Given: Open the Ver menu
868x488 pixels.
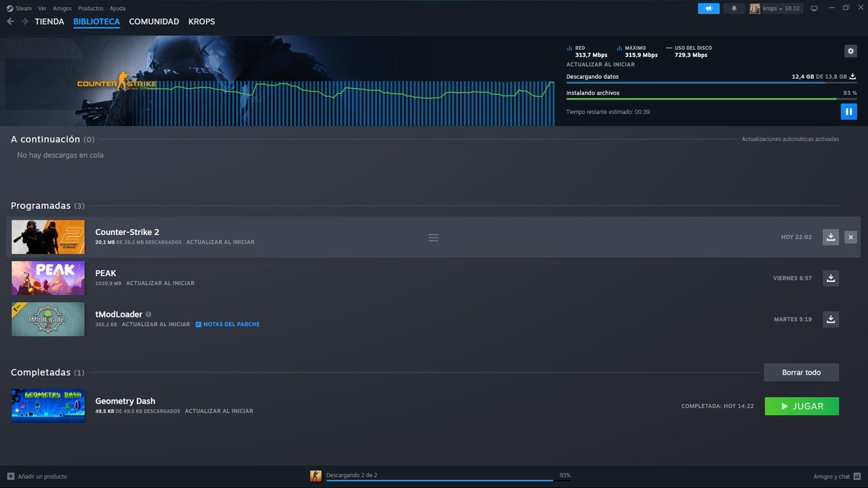Looking at the screenshot, I should click(x=42, y=8).
